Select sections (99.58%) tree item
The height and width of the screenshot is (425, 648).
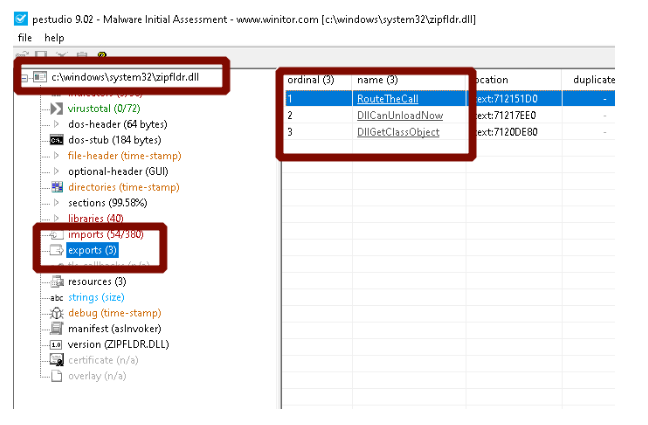coord(107,203)
